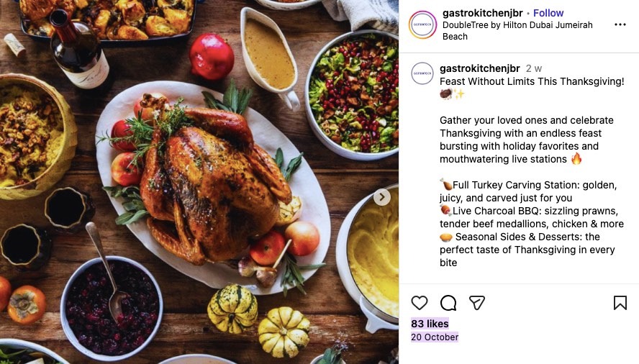
Task: Click the fire emoji after live stations
Action: tap(576, 158)
